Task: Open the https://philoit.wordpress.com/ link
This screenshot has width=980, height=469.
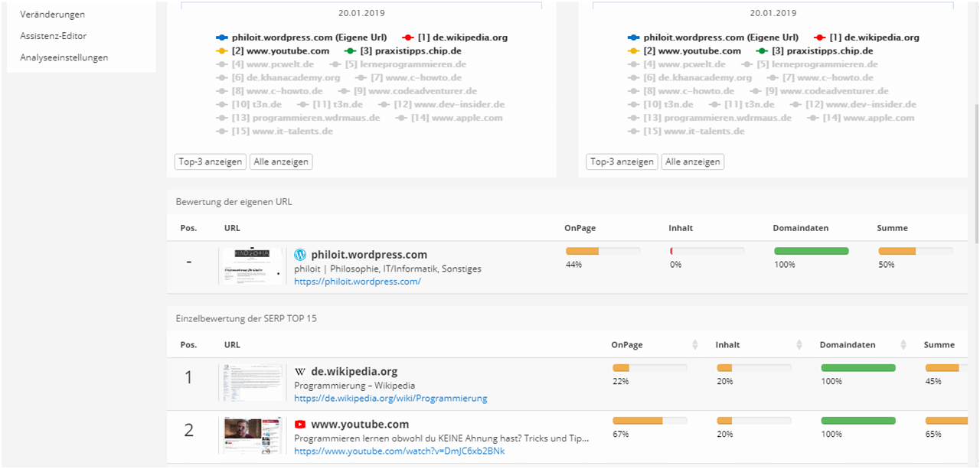Action: 358,282
